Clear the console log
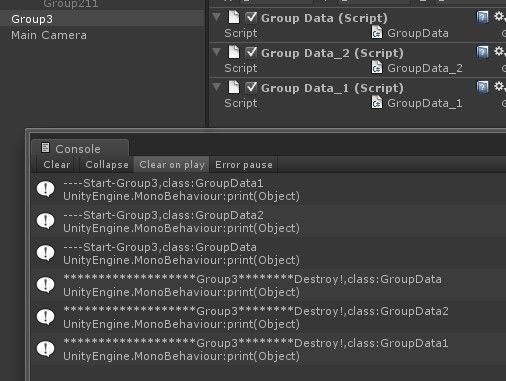This screenshot has width=506, height=381. pyautogui.click(x=56, y=165)
